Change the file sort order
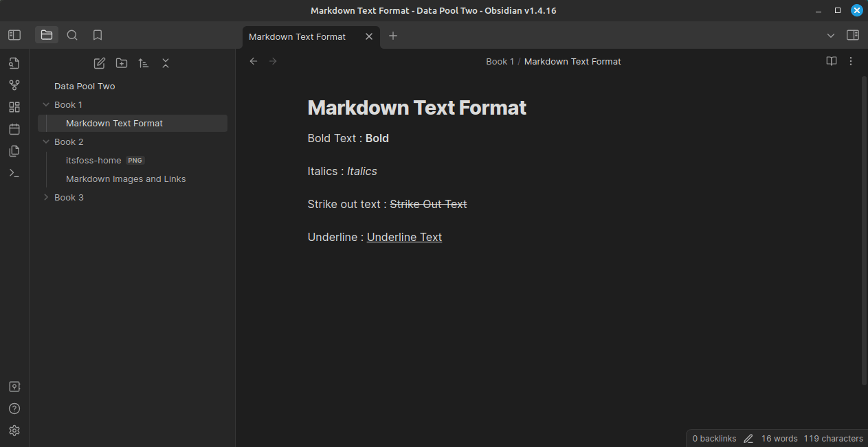The width and height of the screenshot is (868, 447). click(144, 63)
